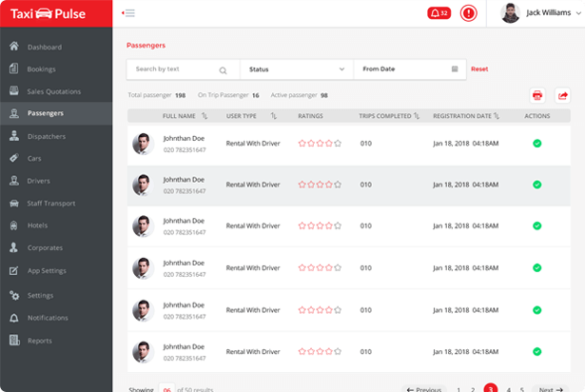
Task: Click the Dispatchers icon in sidebar
Action: (14, 136)
